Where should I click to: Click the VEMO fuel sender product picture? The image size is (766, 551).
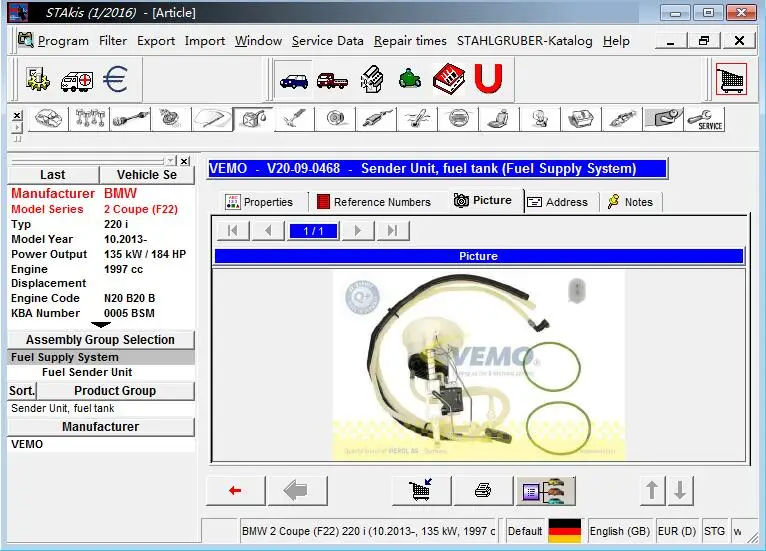click(479, 365)
